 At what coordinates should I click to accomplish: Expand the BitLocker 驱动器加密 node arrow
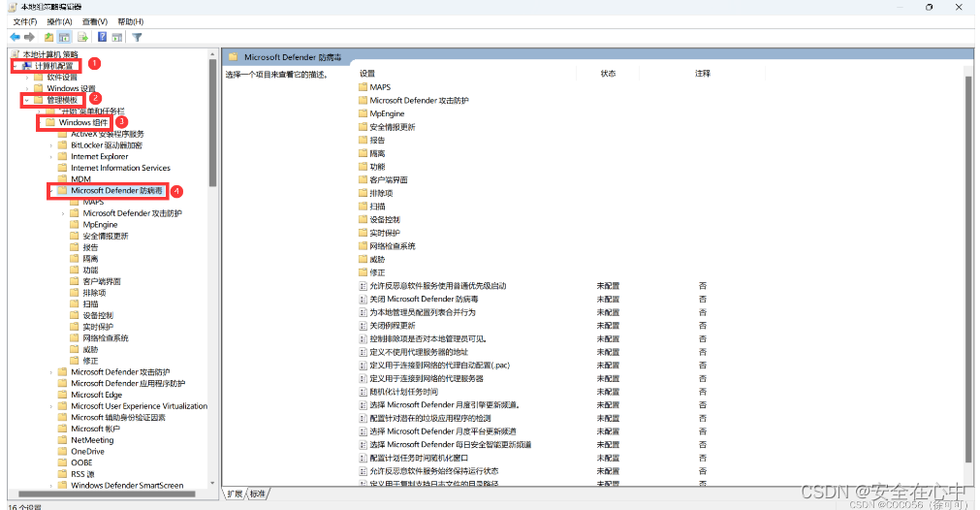(51, 145)
